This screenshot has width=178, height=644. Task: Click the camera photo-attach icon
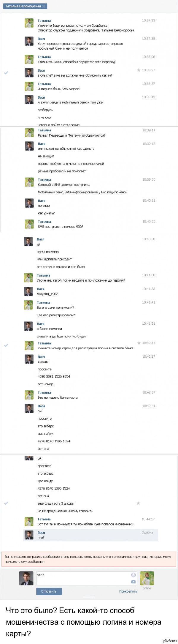133,582
